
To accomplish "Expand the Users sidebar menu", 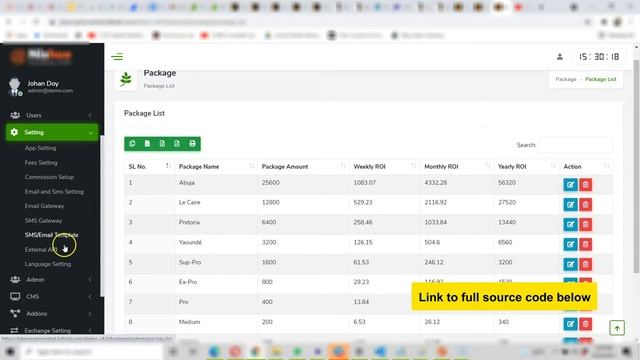I will (x=52, y=115).
